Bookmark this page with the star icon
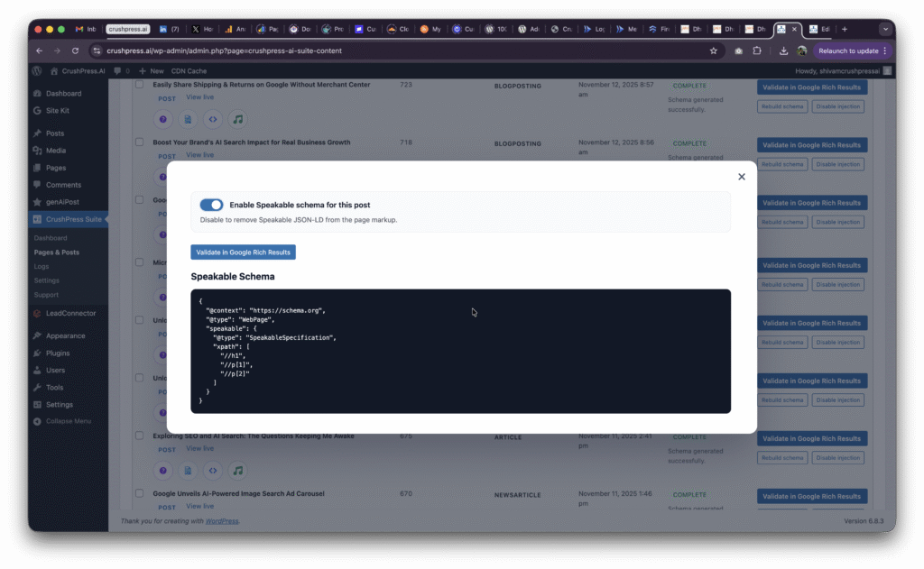 click(x=714, y=50)
